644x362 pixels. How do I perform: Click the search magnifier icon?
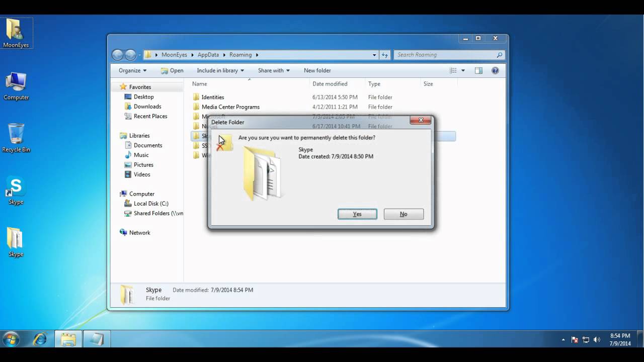tap(499, 55)
